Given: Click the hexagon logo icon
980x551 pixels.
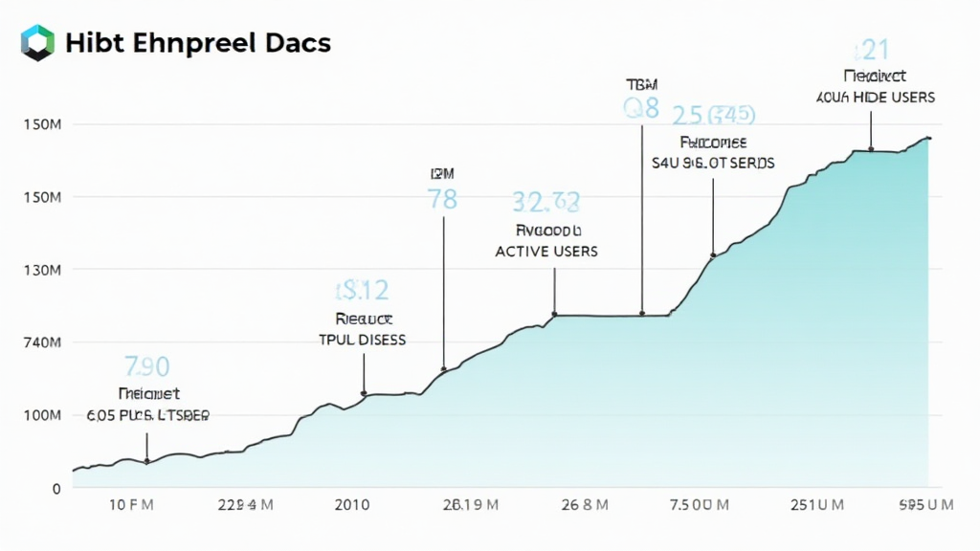Looking at the screenshot, I should pyautogui.click(x=38, y=43).
